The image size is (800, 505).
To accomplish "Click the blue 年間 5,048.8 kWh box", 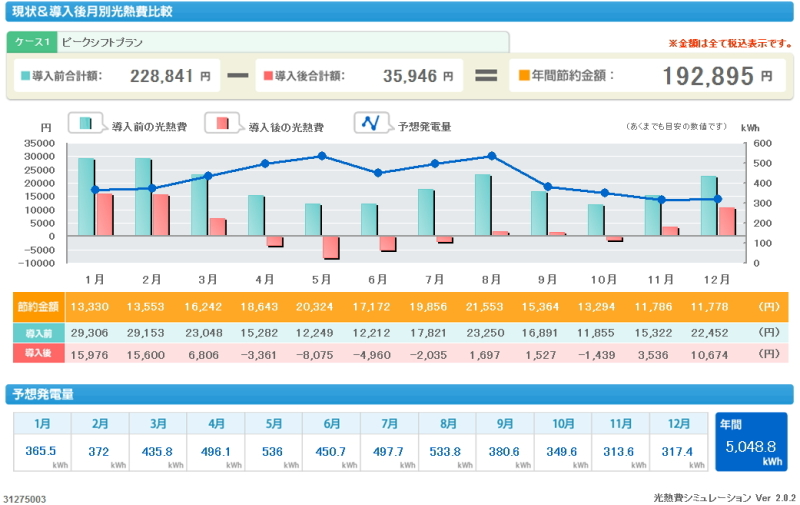I will pos(751,442).
